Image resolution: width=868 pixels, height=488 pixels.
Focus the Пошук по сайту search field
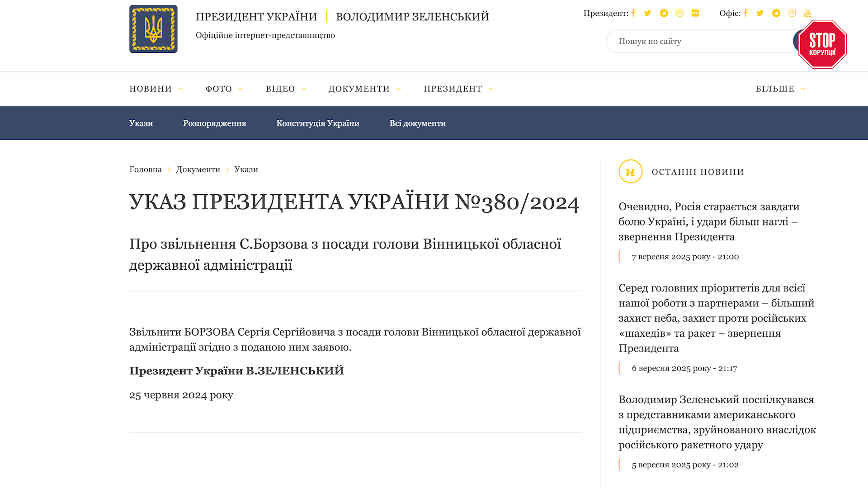(x=701, y=41)
